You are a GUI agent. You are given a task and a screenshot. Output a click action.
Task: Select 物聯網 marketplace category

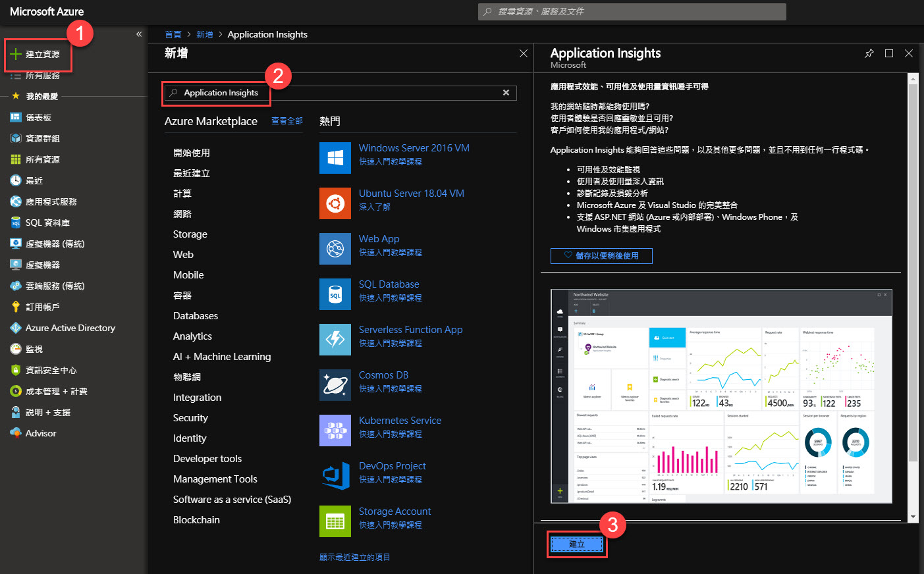pyautogui.click(x=187, y=377)
